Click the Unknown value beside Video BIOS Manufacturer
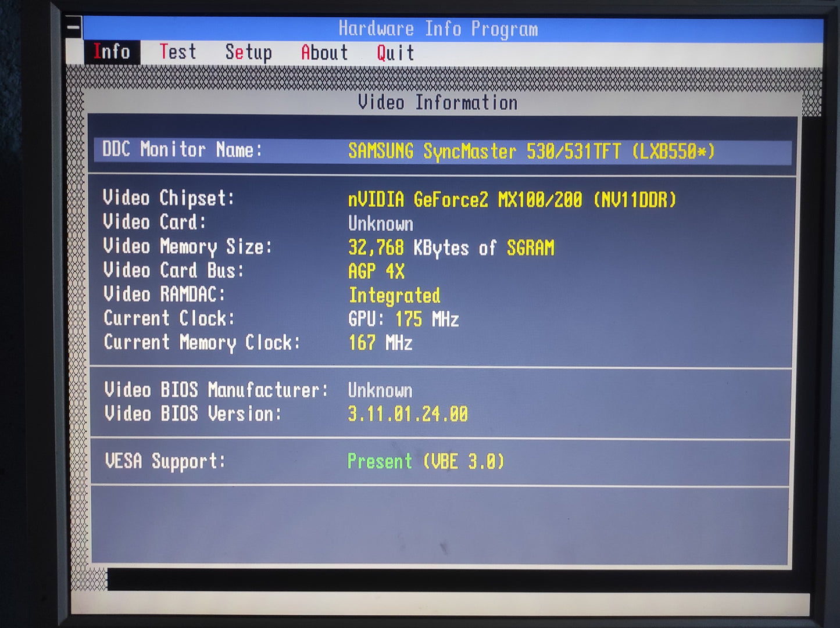 pos(380,390)
